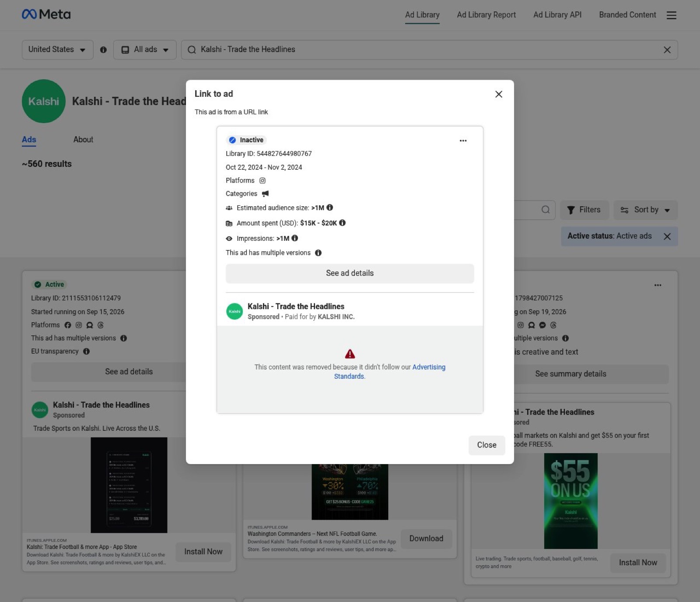700x602 pixels.
Task: Click the Close button in dialog
Action: (486, 445)
